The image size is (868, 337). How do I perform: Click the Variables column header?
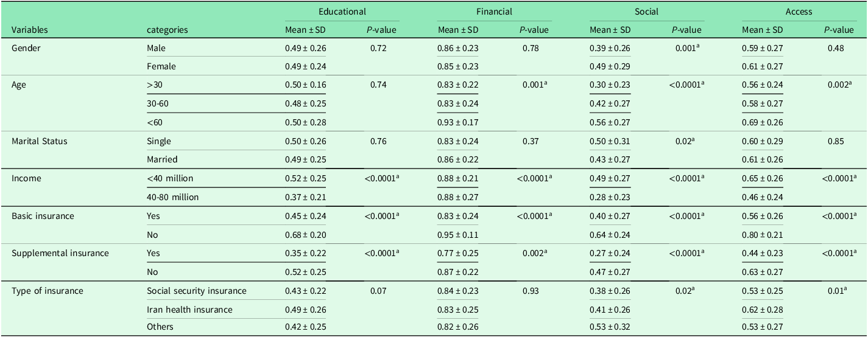pos(30,29)
